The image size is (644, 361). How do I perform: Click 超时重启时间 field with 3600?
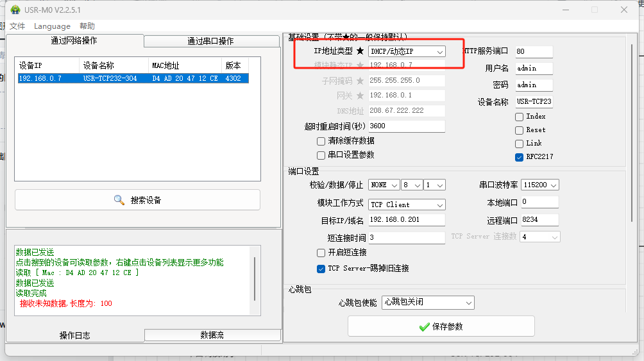click(x=407, y=126)
